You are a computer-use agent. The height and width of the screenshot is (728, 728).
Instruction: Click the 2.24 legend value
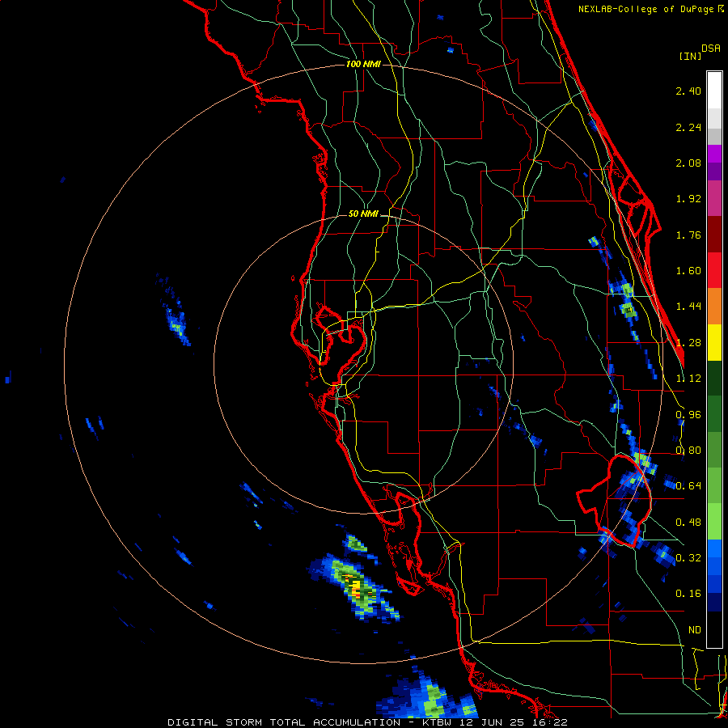click(x=688, y=127)
